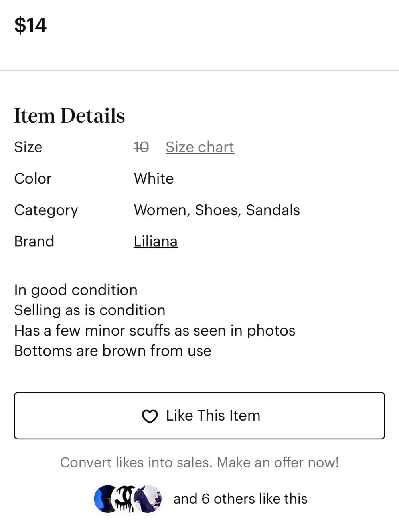The width and height of the screenshot is (399, 532).
Task: Tap the Women, Shoes, Sandals category value
Action: click(x=217, y=210)
